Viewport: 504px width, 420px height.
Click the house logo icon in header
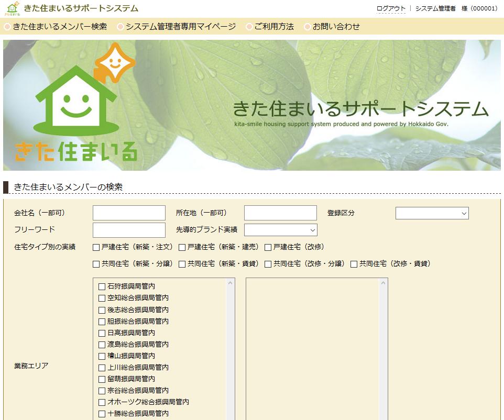click(13, 9)
